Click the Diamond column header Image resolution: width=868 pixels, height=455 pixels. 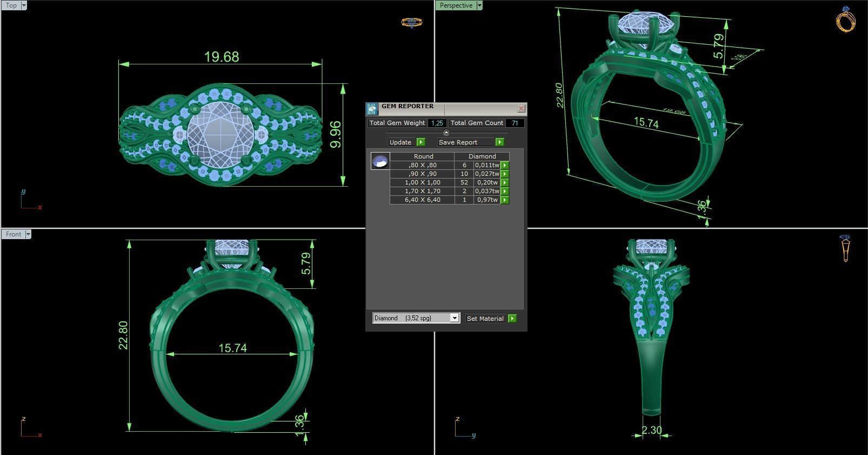482,156
